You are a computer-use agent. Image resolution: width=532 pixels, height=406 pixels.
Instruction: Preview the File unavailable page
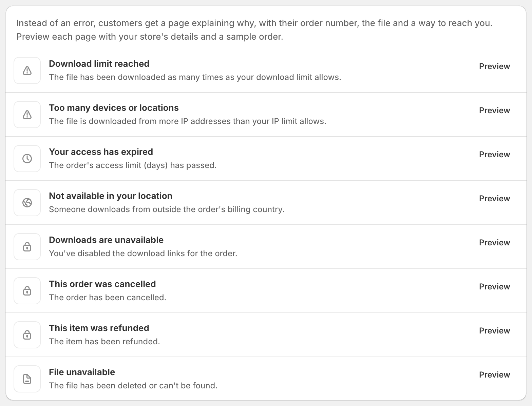[494, 375]
